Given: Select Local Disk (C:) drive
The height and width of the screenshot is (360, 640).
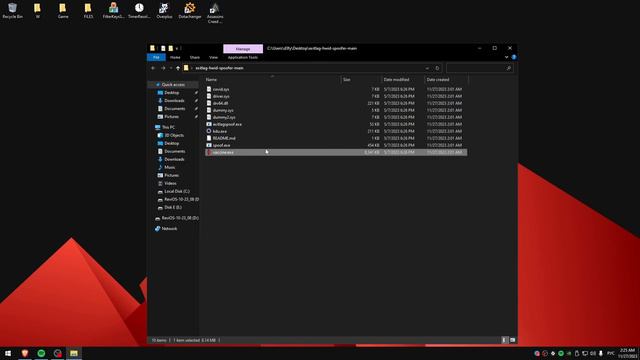Looking at the screenshot, I should (177, 191).
